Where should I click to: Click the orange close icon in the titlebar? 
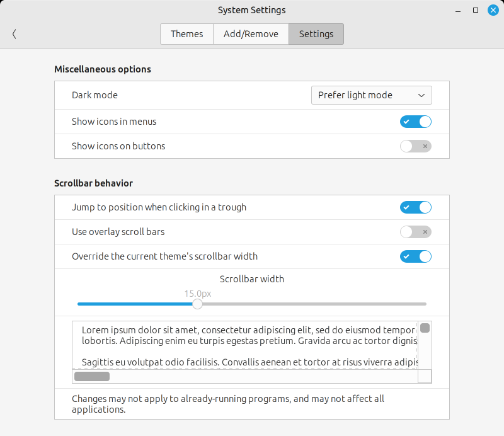(x=493, y=9)
